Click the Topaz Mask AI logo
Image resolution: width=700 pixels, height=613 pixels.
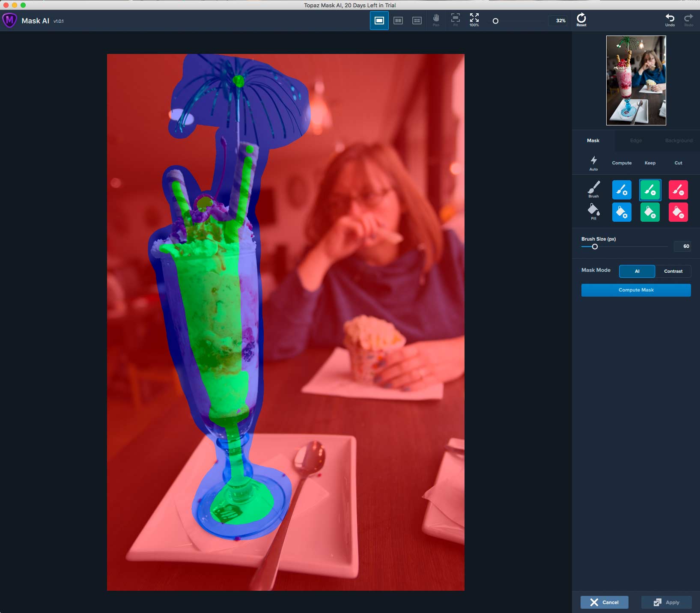tap(9, 21)
